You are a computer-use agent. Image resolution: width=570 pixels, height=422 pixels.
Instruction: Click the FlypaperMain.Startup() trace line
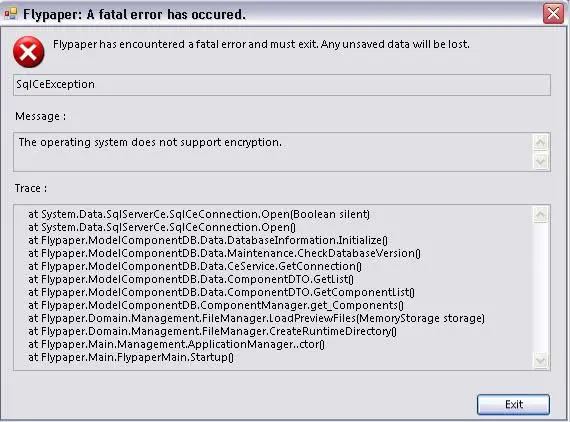coord(131,357)
